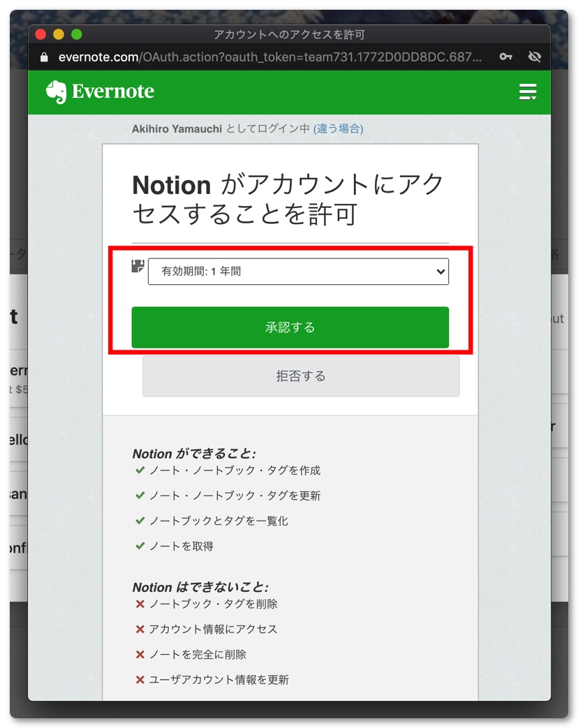This screenshot has width=578, height=728.
Task: Close the window with red button
Action: pos(40,34)
